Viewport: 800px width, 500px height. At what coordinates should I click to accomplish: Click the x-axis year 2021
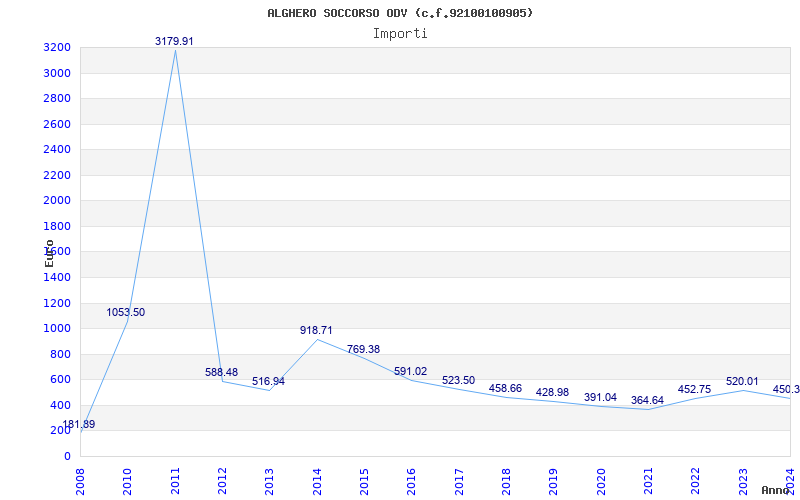[648, 482]
